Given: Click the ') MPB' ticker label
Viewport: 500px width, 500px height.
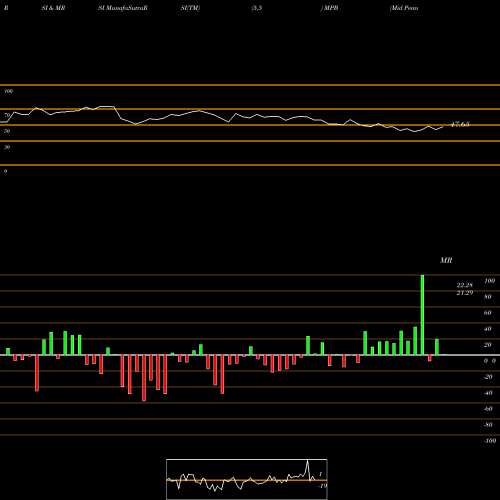Looking at the screenshot, I should coord(329,8).
